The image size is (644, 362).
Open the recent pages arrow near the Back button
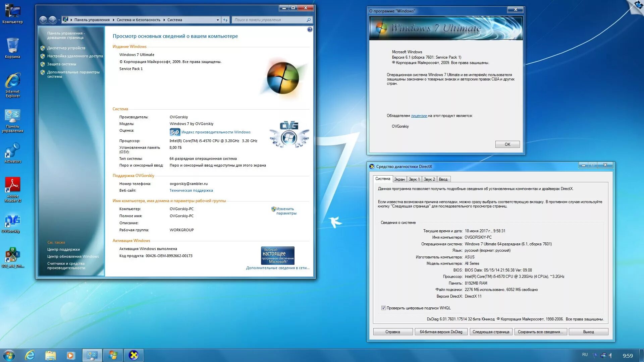click(x=59, y=20)
